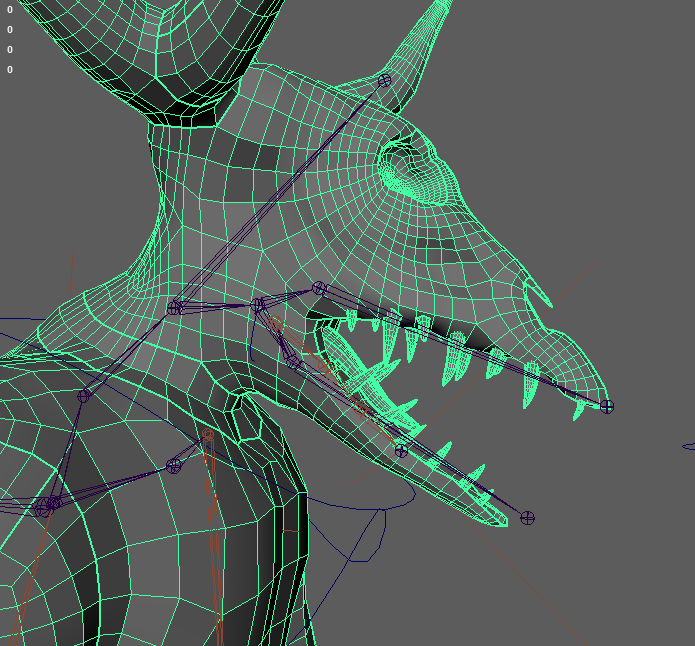Select the lower jaw hinge joint

(292, 362)
